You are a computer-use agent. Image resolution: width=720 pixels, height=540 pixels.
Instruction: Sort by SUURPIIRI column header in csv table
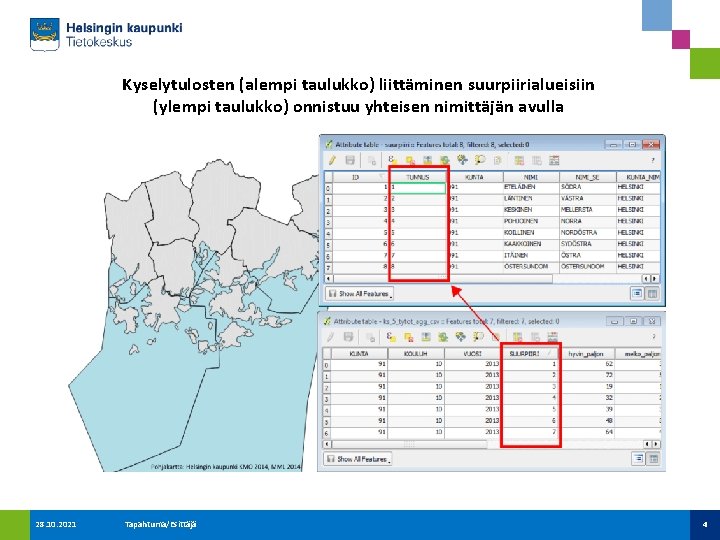click(530, 354)
